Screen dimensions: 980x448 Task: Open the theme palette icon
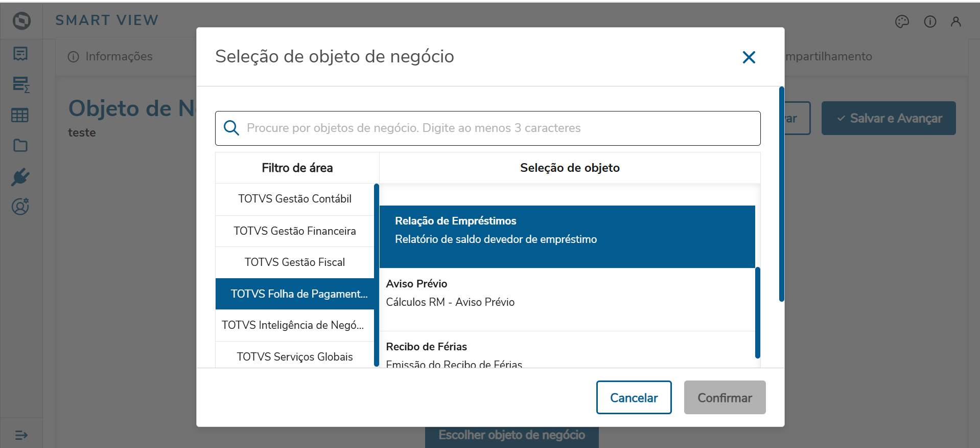pos(902,21)
